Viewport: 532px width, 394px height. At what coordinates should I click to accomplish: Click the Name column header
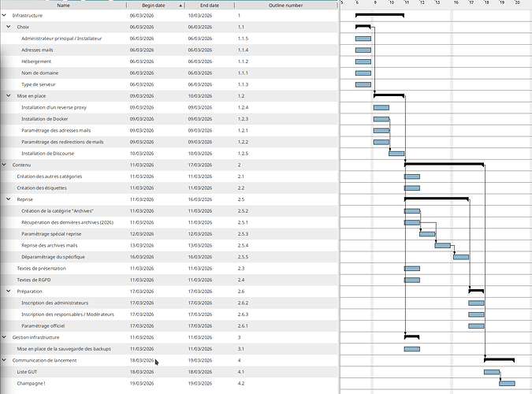click(x=63, y=5)
